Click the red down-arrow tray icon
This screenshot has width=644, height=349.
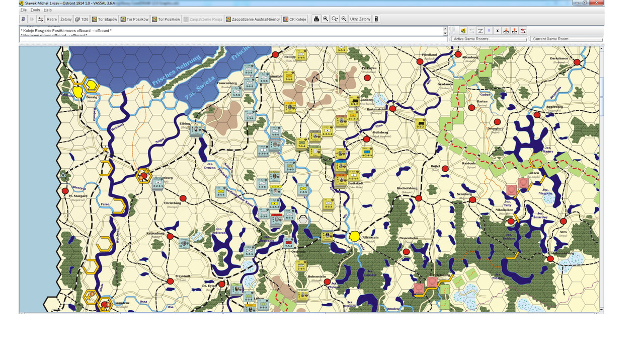tap(506, 31)
